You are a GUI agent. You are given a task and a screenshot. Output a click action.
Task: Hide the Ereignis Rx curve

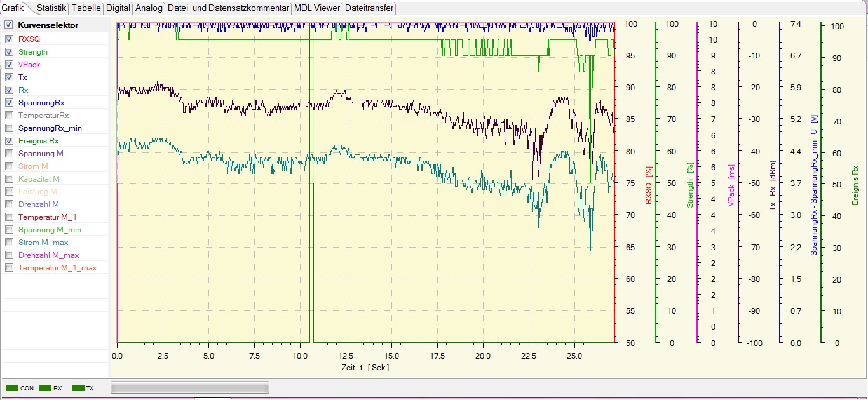click(9, 140)
